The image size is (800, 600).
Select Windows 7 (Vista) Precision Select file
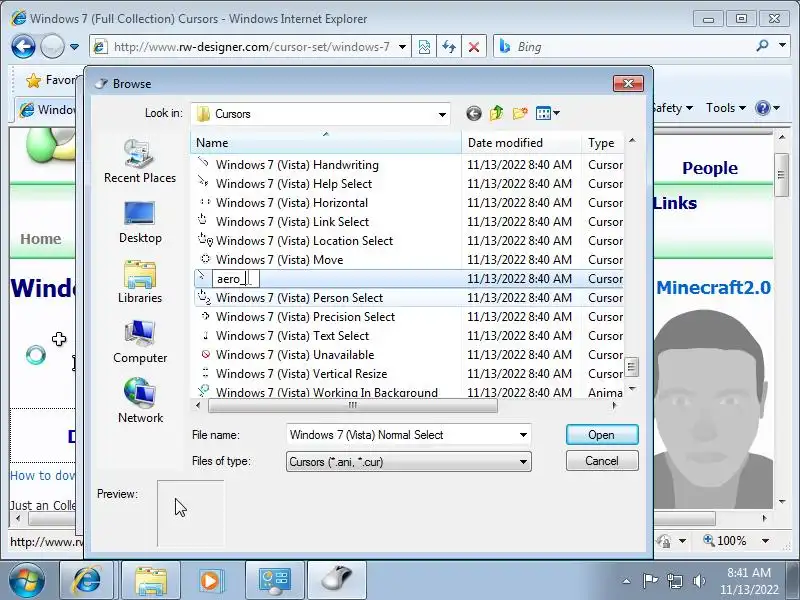305,316
